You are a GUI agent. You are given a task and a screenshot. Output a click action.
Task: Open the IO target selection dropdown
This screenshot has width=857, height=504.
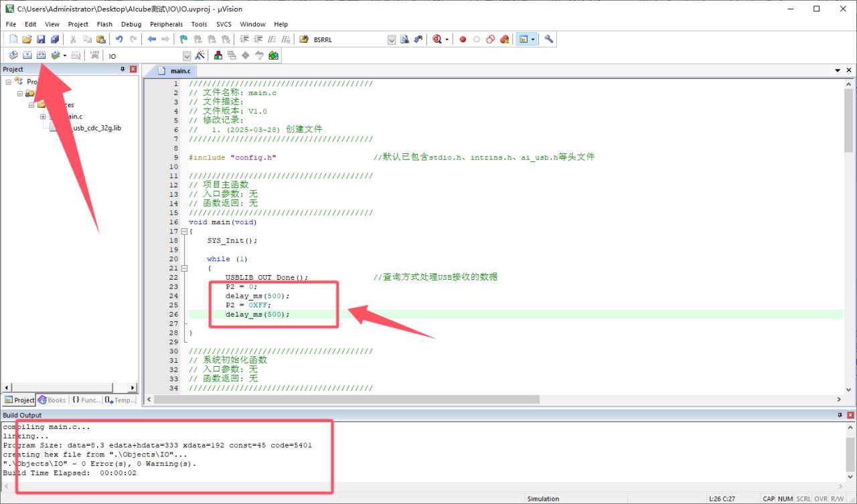coord(187,56)
